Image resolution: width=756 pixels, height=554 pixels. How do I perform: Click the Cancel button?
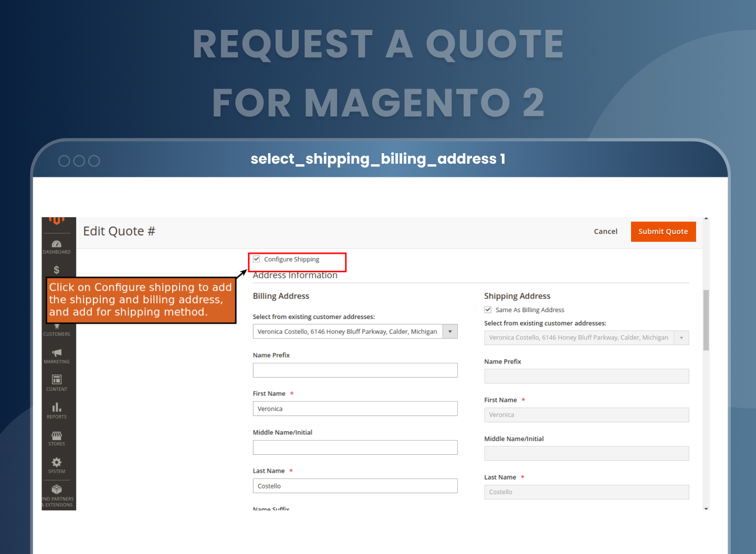605,231
